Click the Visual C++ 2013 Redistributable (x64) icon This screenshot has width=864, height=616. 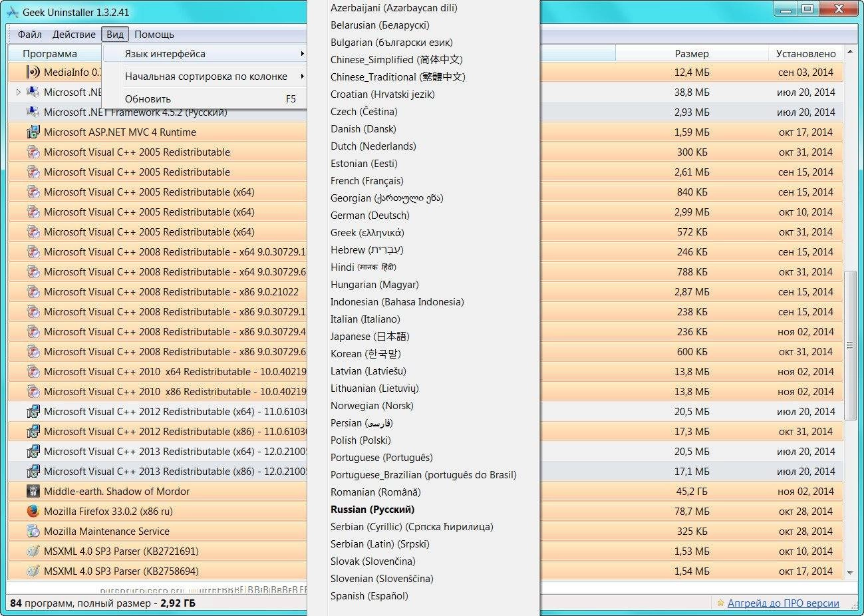pos(33,451)
